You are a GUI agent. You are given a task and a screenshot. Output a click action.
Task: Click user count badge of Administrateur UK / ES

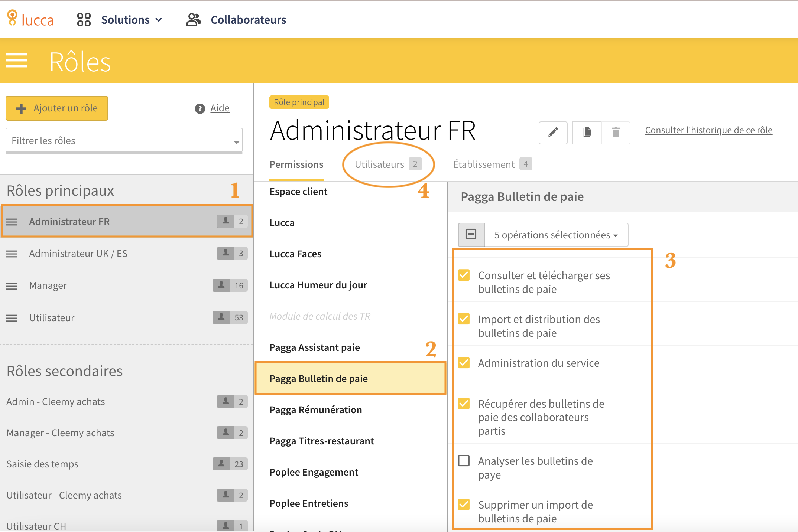click(232, 253)
